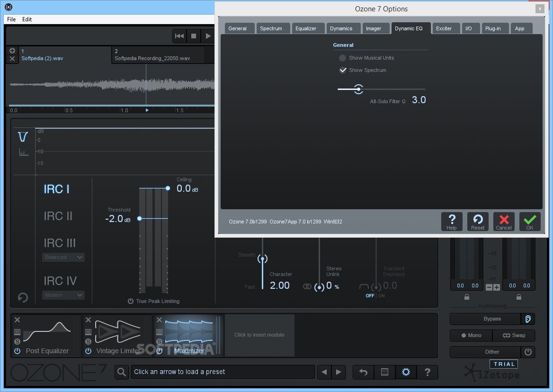Open help with question mark icon in bottom toolbar

click(427, 372)
